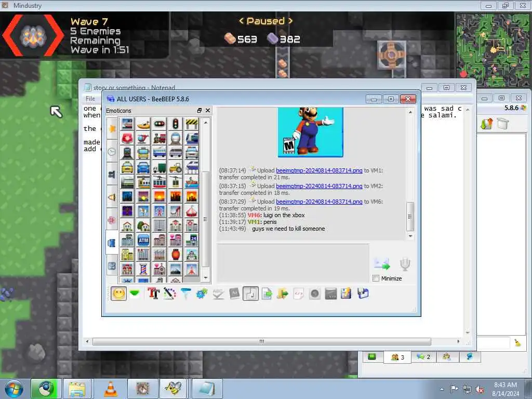Screen dimensions: 532x399
Task: Toggle the music note beep button
Action: pyautogui.click(x=250, y=294)
